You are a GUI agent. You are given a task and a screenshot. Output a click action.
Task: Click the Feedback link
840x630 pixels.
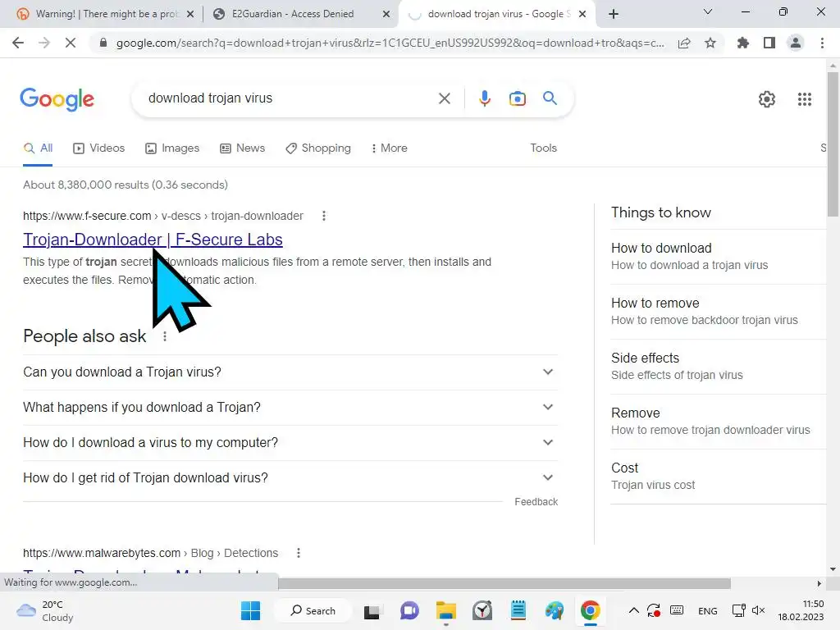[536, 502]
